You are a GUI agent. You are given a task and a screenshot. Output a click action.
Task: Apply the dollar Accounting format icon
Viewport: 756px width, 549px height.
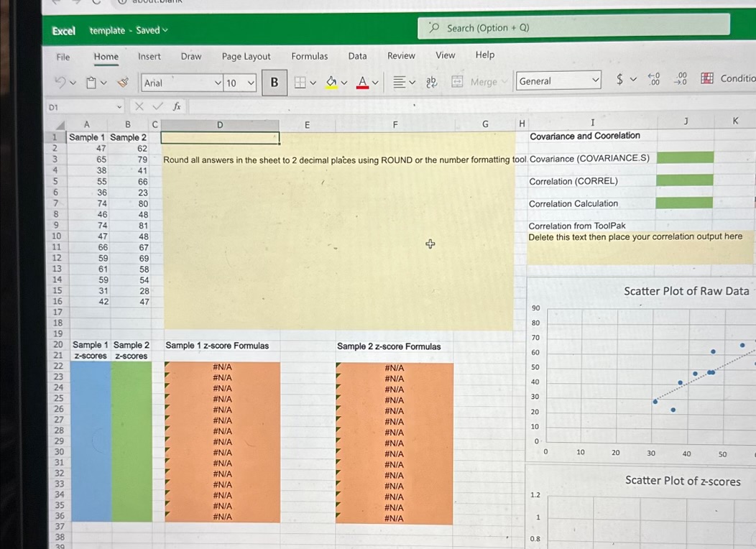619,80
